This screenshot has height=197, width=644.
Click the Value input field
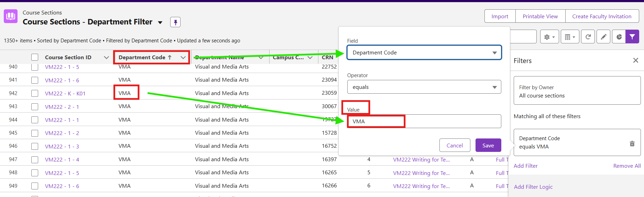click(424, 122)
